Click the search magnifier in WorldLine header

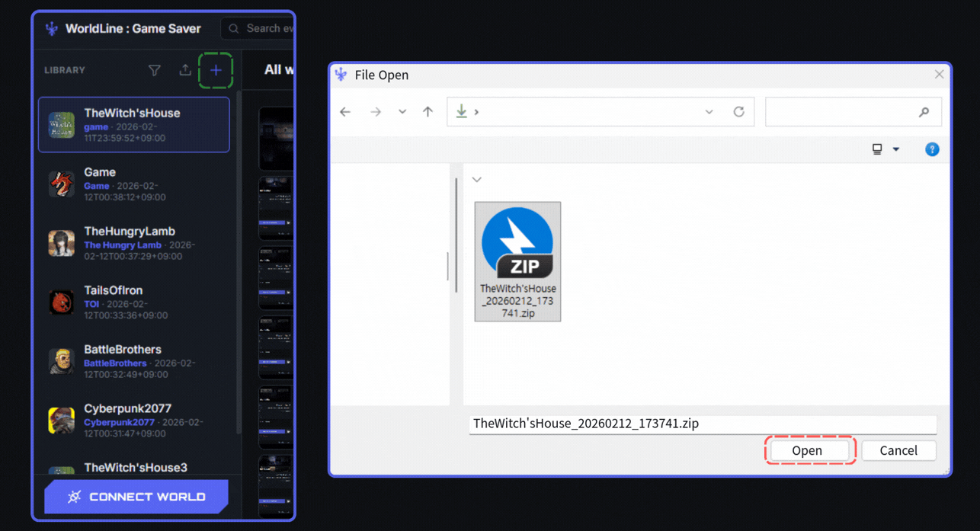tap(234, 29)
